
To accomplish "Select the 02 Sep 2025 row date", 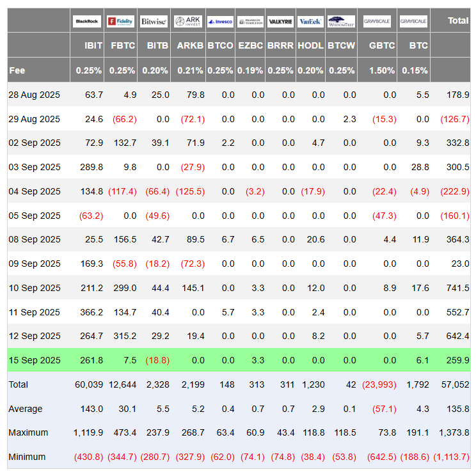I will tap(35, 143).
